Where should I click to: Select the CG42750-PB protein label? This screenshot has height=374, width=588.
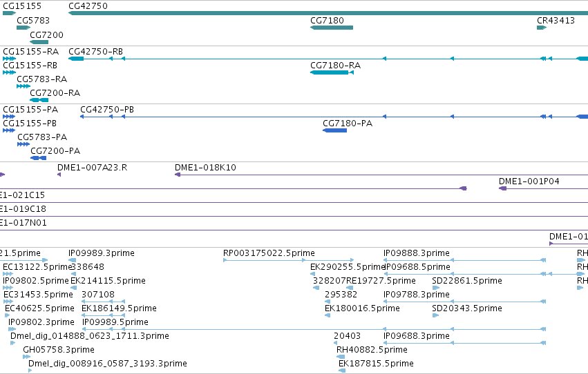tap(107, 109)
